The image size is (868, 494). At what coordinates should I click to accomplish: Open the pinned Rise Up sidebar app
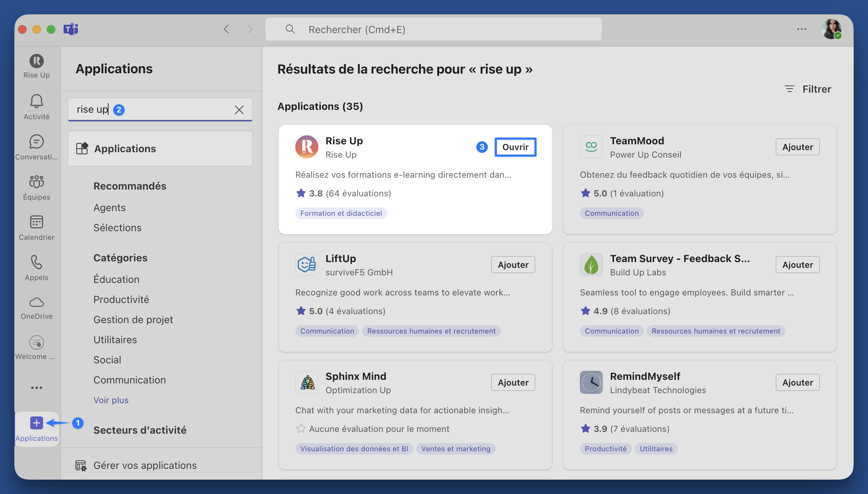(36, 61)
